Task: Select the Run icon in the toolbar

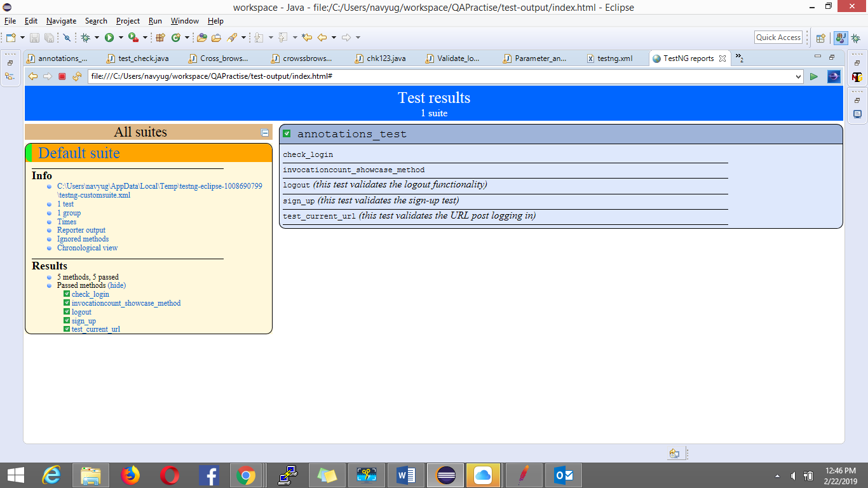Action: 109,37
